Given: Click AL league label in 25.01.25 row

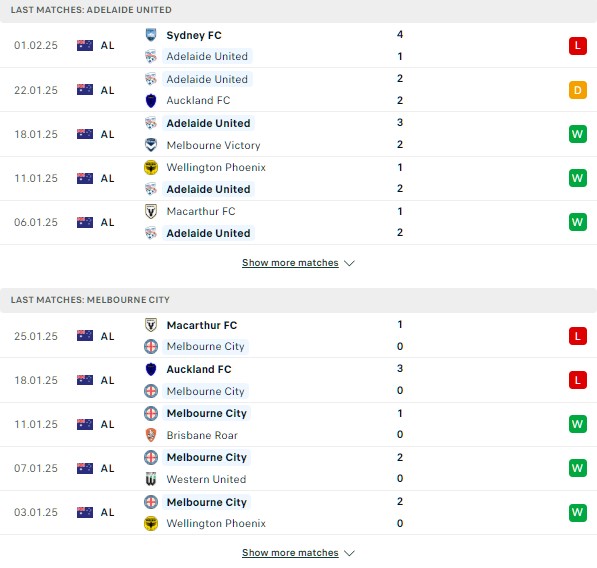Looking at the screenshot, I should tap(107, 336).
